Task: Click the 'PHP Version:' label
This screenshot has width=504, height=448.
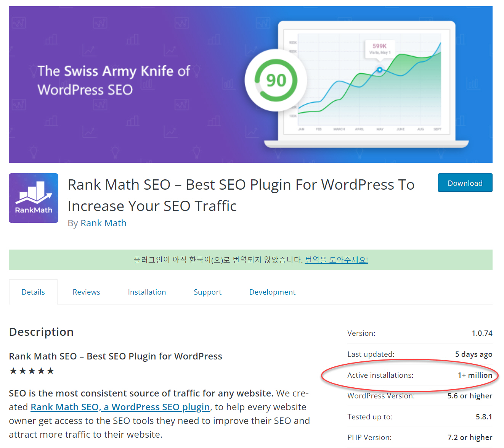Action: point(369,437)
